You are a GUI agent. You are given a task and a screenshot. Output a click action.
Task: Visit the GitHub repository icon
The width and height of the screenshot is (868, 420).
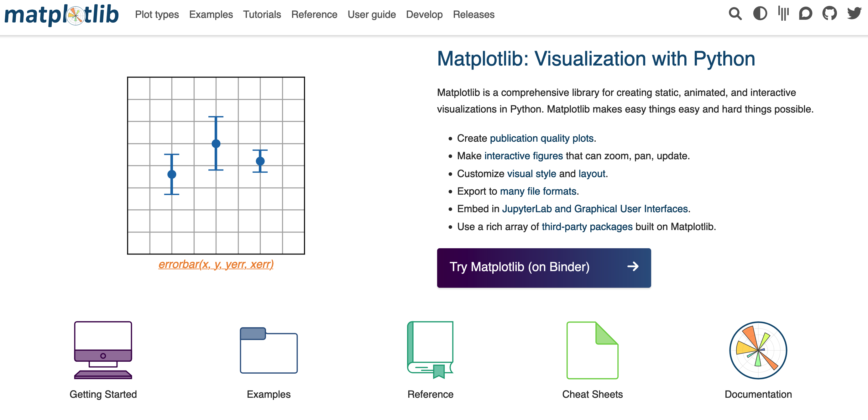click(x=829, y=14)
